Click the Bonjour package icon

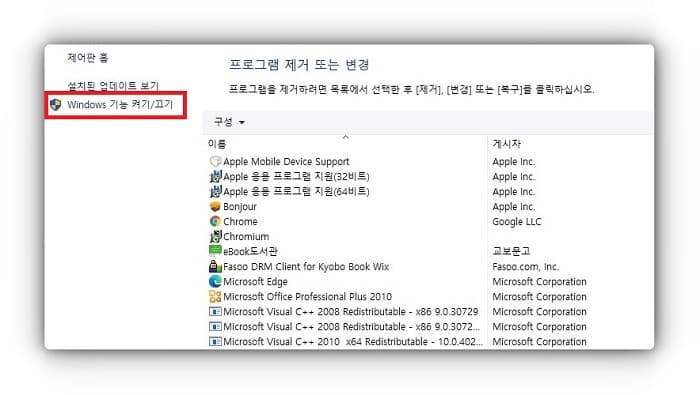(x=215, y=206)
